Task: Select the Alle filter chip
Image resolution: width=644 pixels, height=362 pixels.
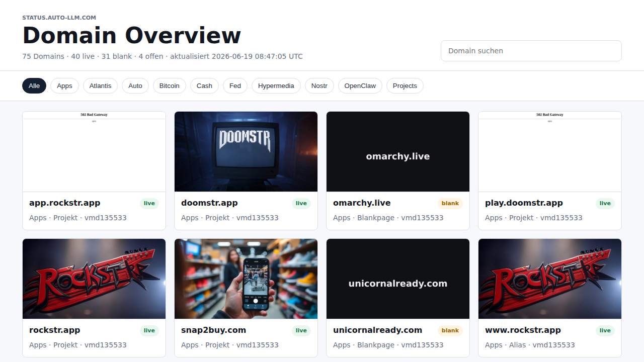Action: (x=34, y=85)
